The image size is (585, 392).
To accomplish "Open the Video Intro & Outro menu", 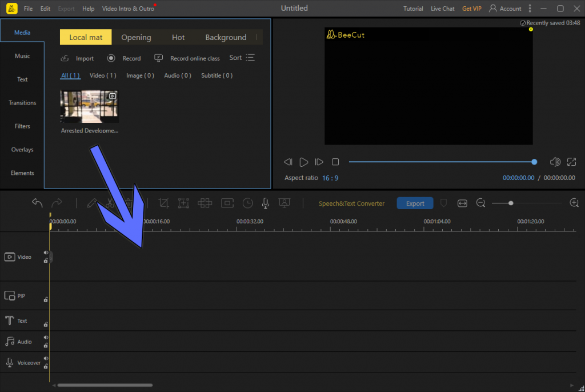I will (x=128, y=9).
